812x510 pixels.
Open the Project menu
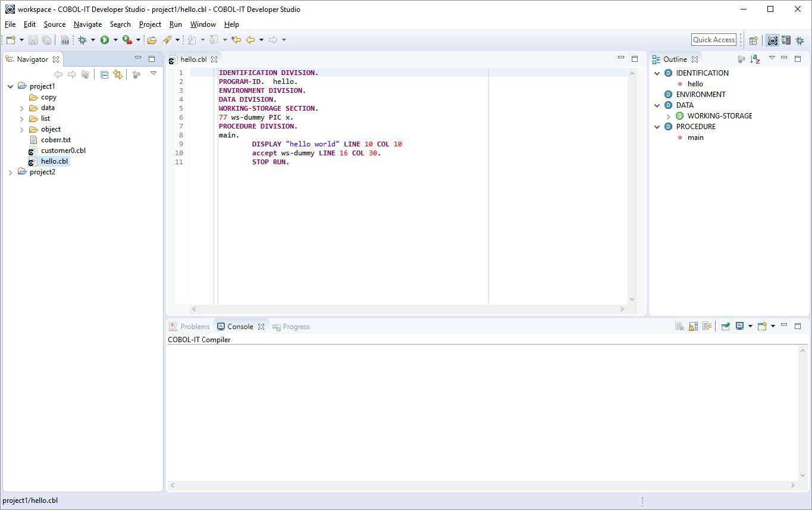point(150,24)
